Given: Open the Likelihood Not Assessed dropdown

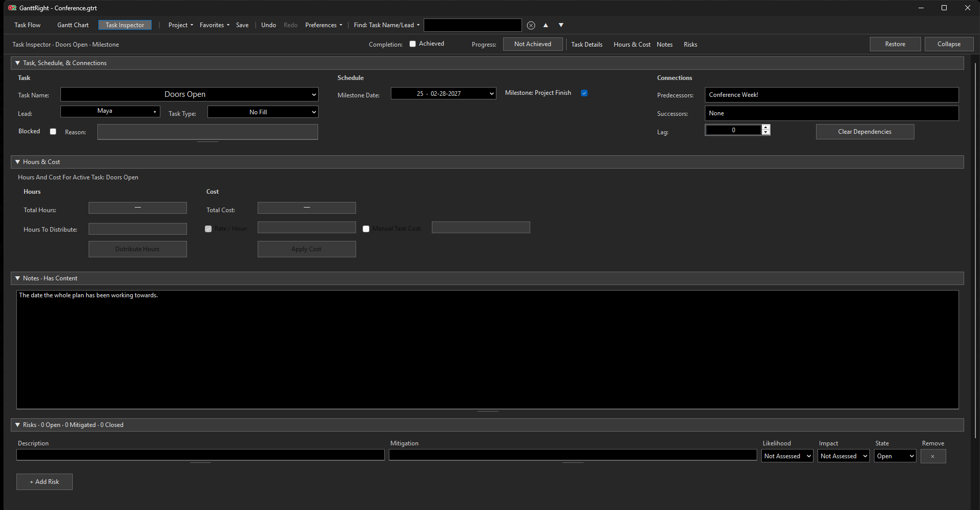Looking at the screenshot, I should click(787, 456).
